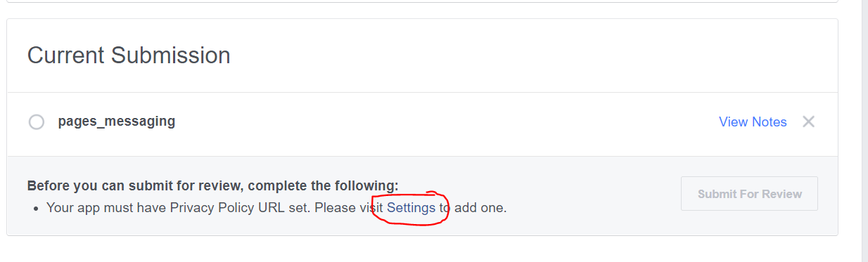Click the pages_messaging permission label
Screen dimensions: 868x262
[117, 121]
